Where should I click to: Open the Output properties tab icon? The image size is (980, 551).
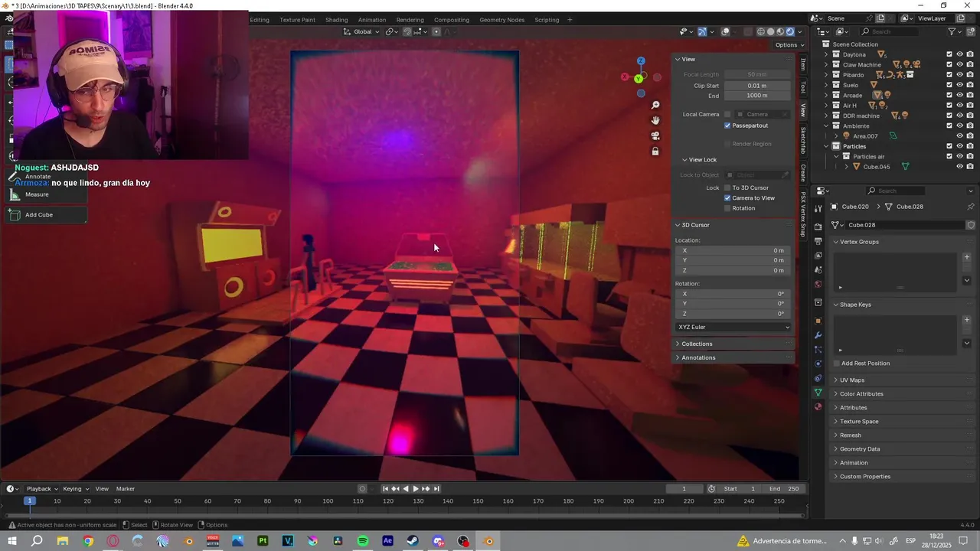[x=818, y=241]
